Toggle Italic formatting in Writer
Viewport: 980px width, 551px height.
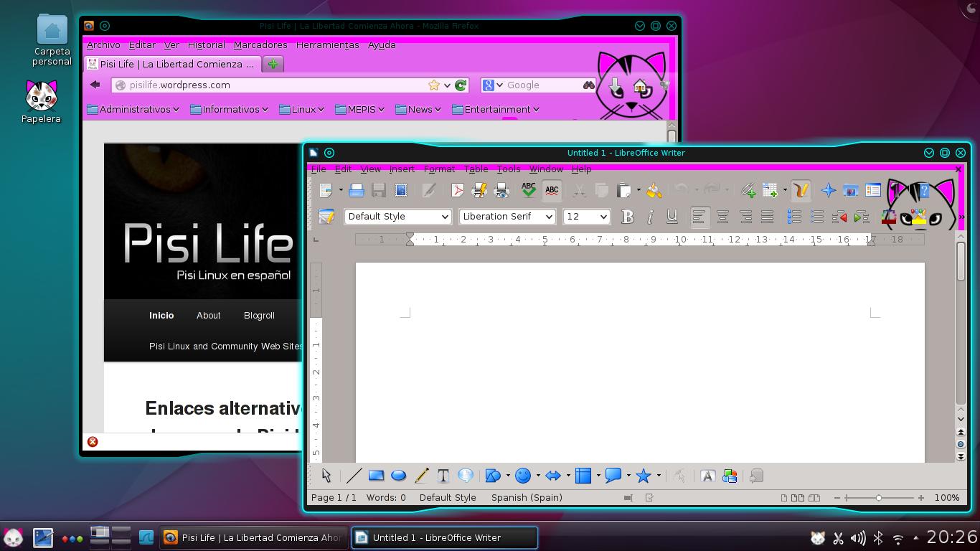649,217
